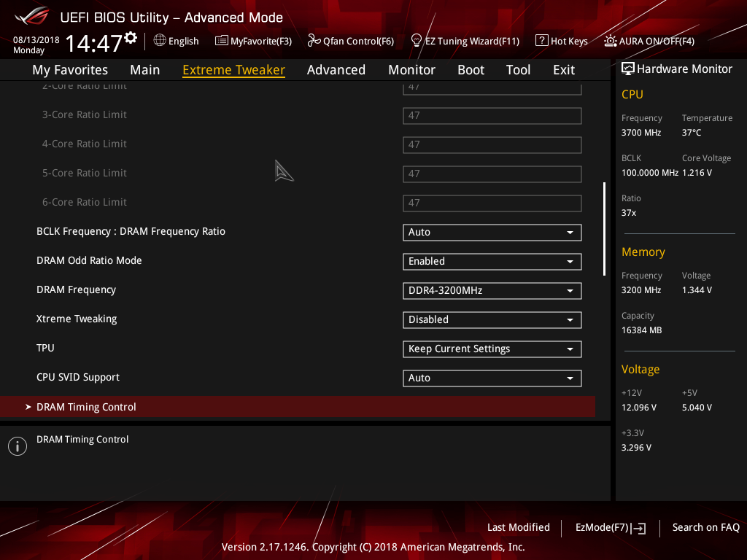Open the Monitor tab

pos(411,70)
